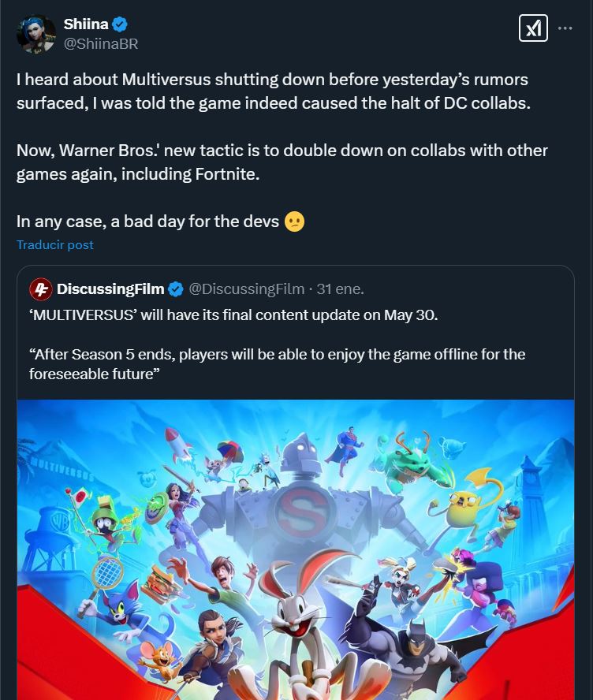Open the Grok explain icon

click(x=533, y=28)
